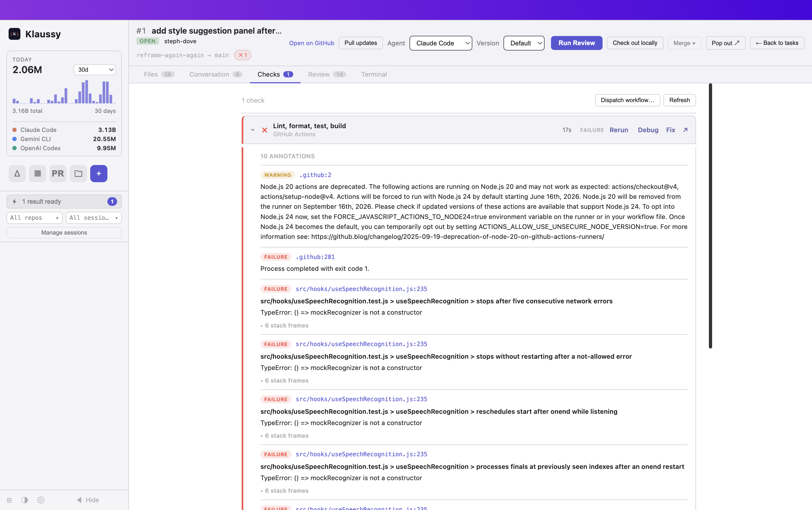812x510 pixels.
Task: Click Rerun on the failed check
Action: (x=619, y=130)
